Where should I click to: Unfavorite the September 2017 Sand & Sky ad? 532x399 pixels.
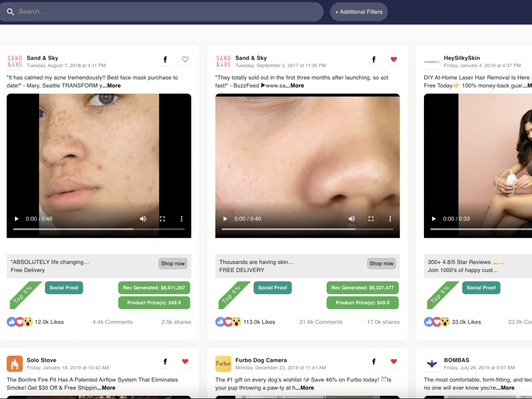coord(394,60)
